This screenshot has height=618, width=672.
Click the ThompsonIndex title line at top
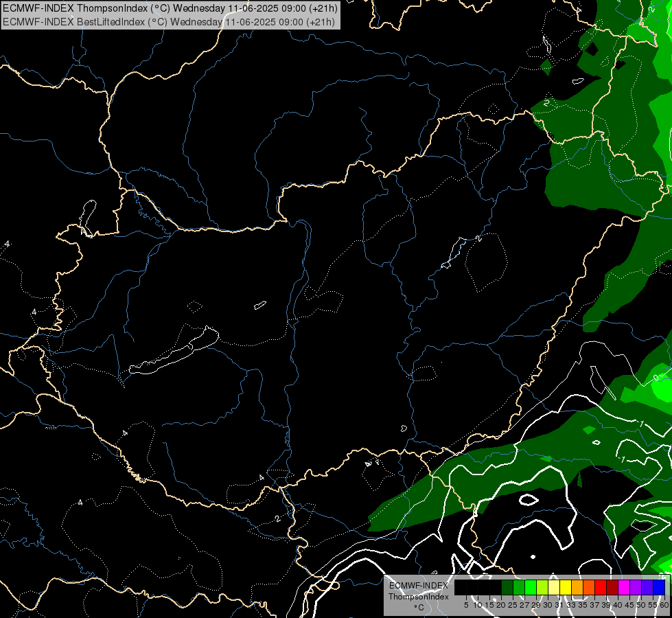pyautogui.click(x=170, y=8)
